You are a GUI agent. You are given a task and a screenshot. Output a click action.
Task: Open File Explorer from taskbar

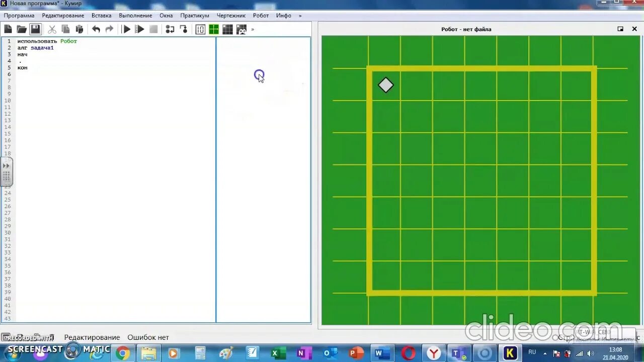pos(148,353)
